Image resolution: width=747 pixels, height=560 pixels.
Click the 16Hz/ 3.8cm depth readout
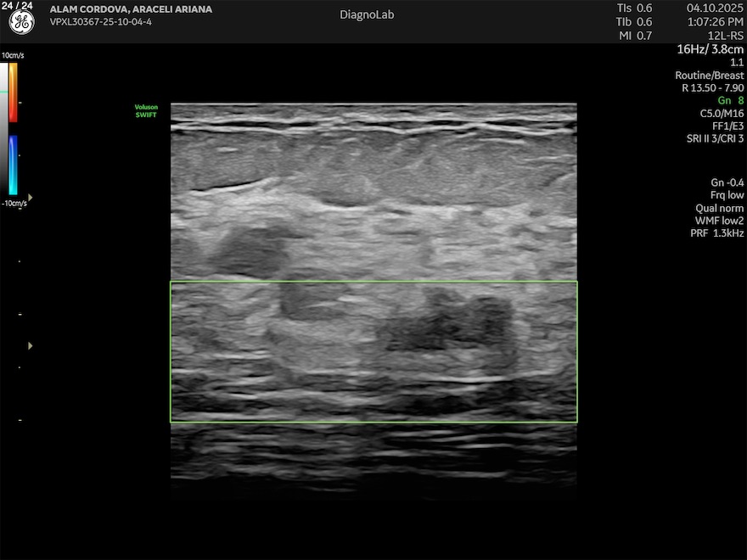coord(710,49)
